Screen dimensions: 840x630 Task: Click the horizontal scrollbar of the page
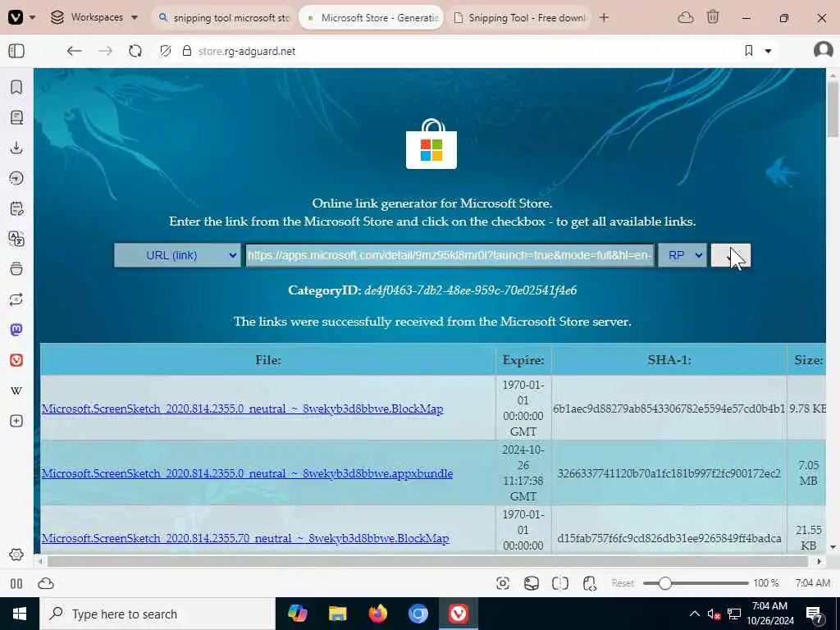tap(427, 561)
